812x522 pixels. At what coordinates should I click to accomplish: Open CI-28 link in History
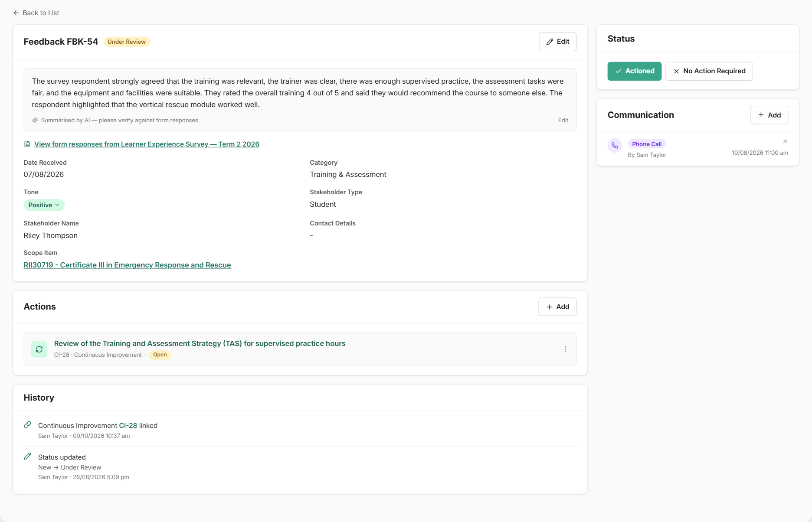128,426
